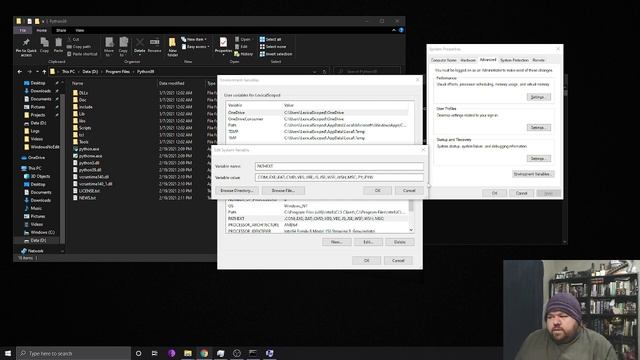The width and height of the screenshot is (640, 360).
Task: Click Program Files in the address breadcrumb
Action: (118, 71)
